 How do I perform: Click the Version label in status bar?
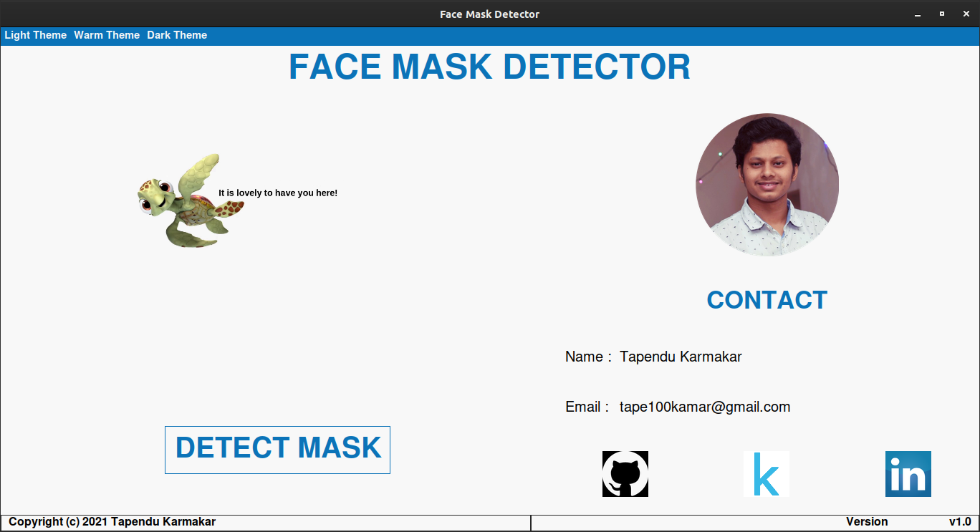point(868,521)
